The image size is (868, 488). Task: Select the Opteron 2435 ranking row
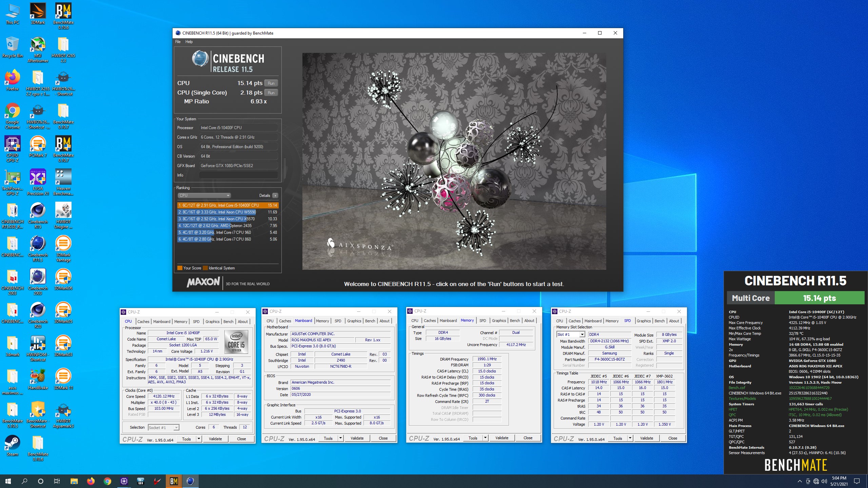point(228,226)
